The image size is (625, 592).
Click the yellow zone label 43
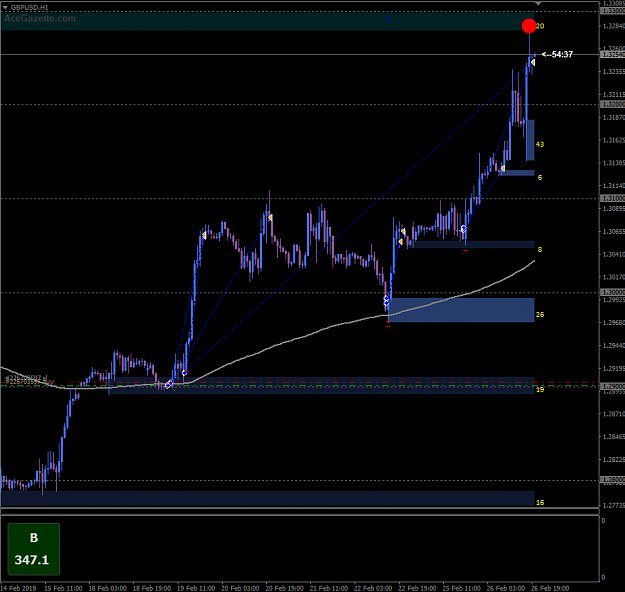[x=540, y=144]
